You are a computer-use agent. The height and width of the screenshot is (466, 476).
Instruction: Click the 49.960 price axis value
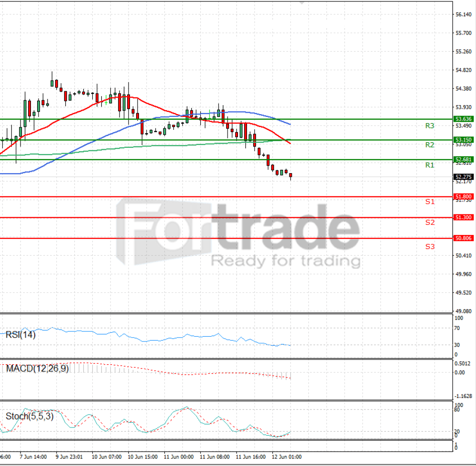[464, 274]
